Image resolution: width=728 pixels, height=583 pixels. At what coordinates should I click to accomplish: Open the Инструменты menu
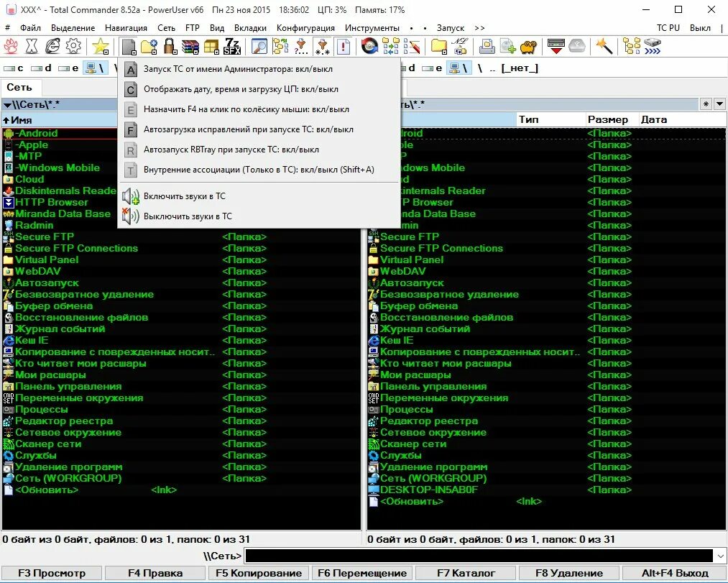[x=372, y=28]
